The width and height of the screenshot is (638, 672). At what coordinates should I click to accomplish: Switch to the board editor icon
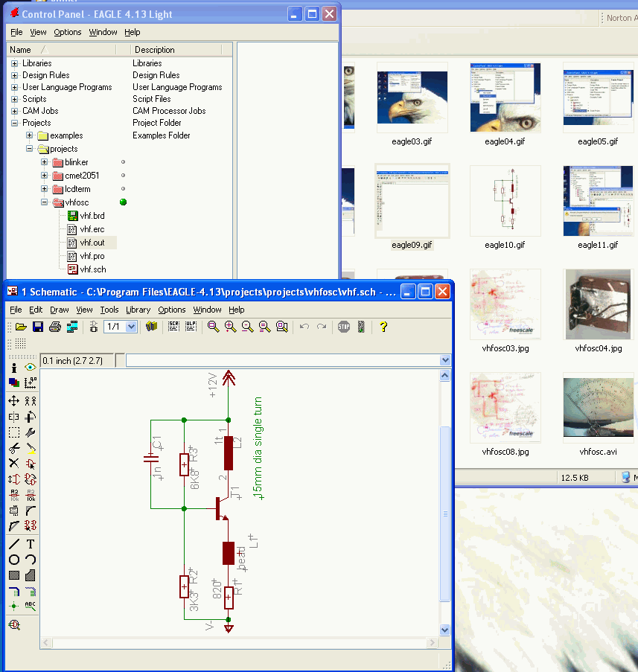pos(94,327)
